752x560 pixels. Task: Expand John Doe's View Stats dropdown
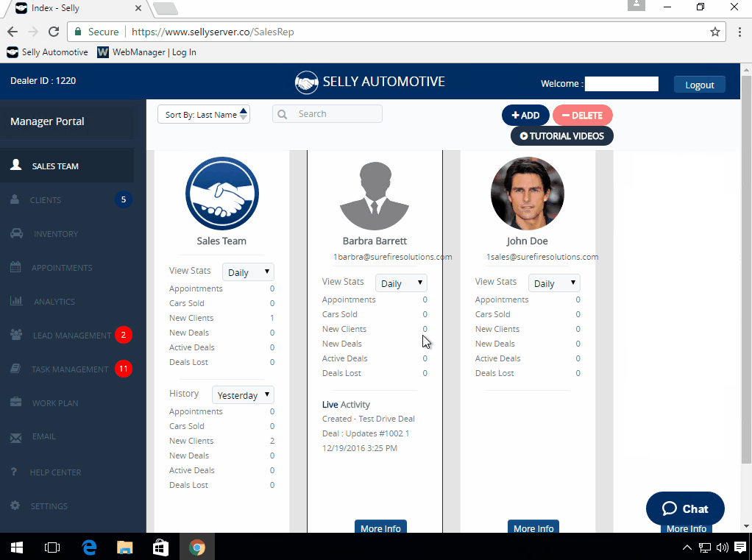tap(554, 283)
